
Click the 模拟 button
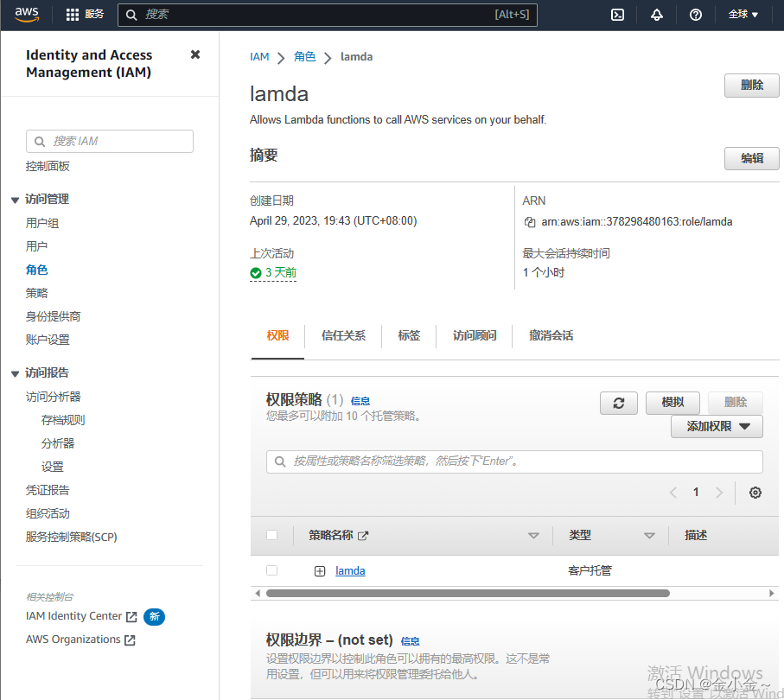[x=672, y=403]
